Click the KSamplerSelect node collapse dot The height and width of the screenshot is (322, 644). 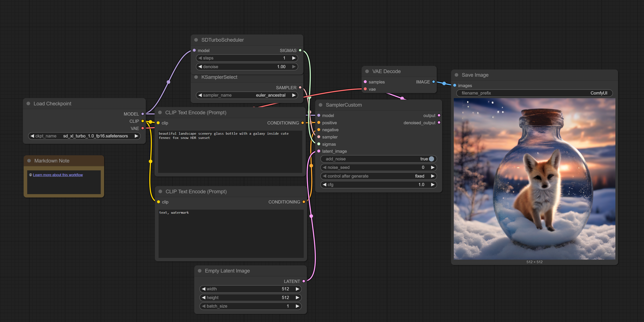click(196, 77)
